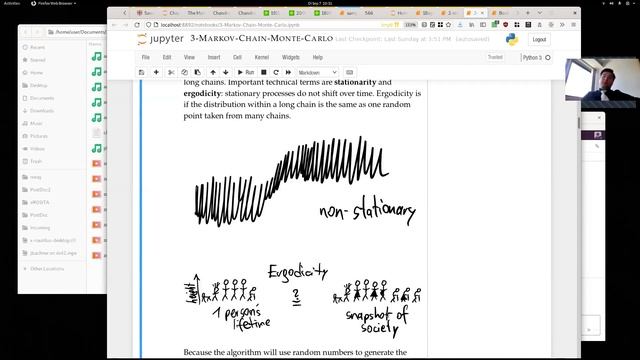The width and height of the screenshot is (640, 360).
Task: Click the Trusted notebook button
Action: point(495,57)
